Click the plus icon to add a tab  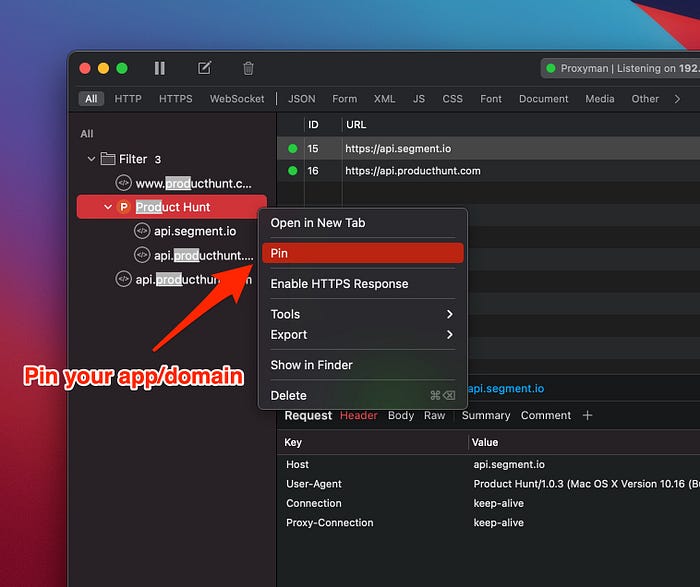coord(588,415)
